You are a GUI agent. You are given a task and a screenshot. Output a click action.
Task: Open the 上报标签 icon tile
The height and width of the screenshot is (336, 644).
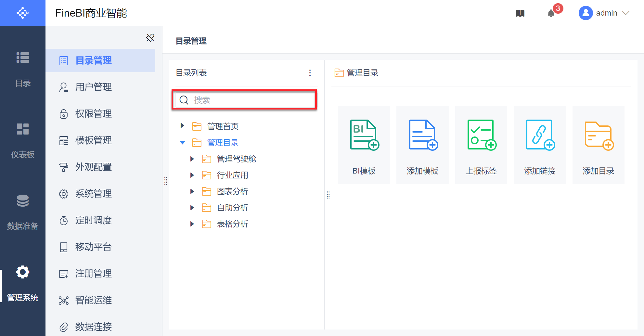pos(481,145)
